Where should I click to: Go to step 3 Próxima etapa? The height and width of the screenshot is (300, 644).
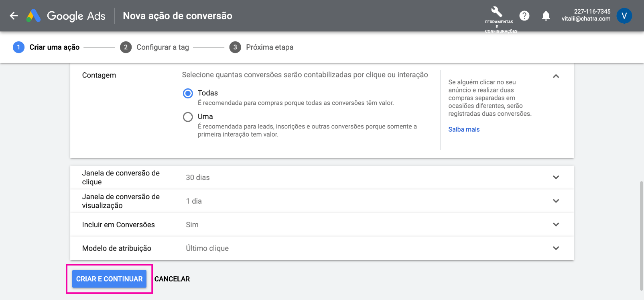click(262, 47)
